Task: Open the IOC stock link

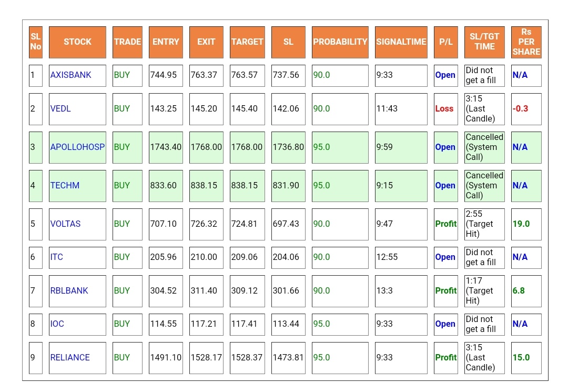Action: (57, 324)
